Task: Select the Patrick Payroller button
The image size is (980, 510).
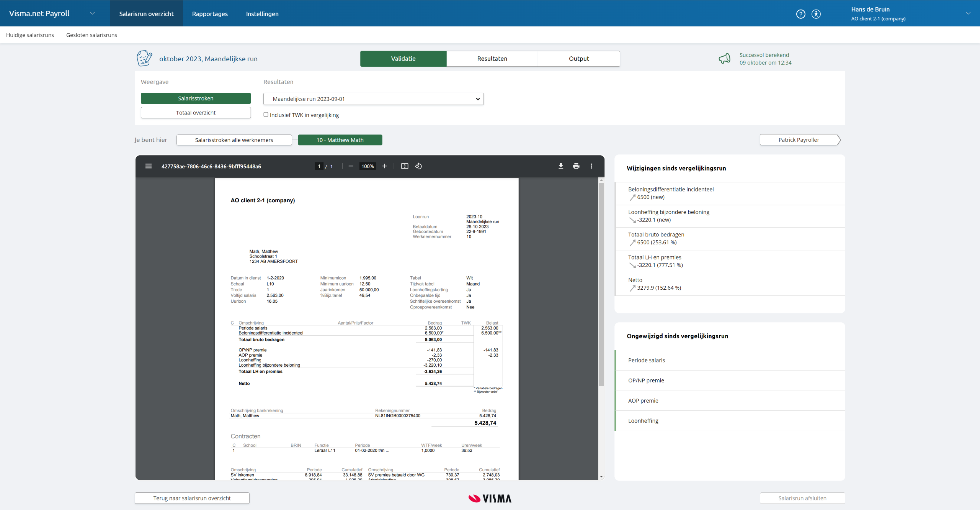Action: click(799, 140)
